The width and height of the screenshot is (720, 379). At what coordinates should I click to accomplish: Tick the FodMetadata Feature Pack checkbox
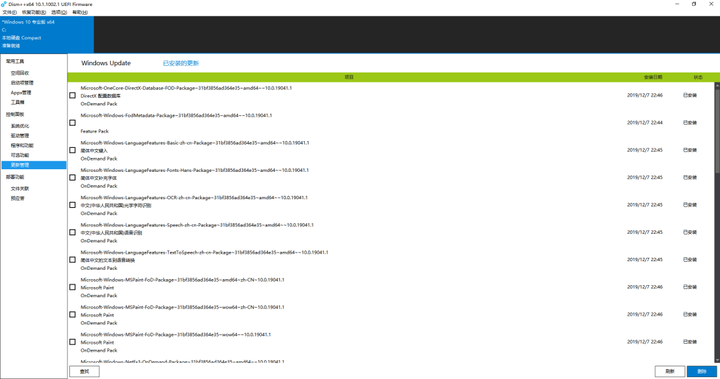tap(73, 123)
